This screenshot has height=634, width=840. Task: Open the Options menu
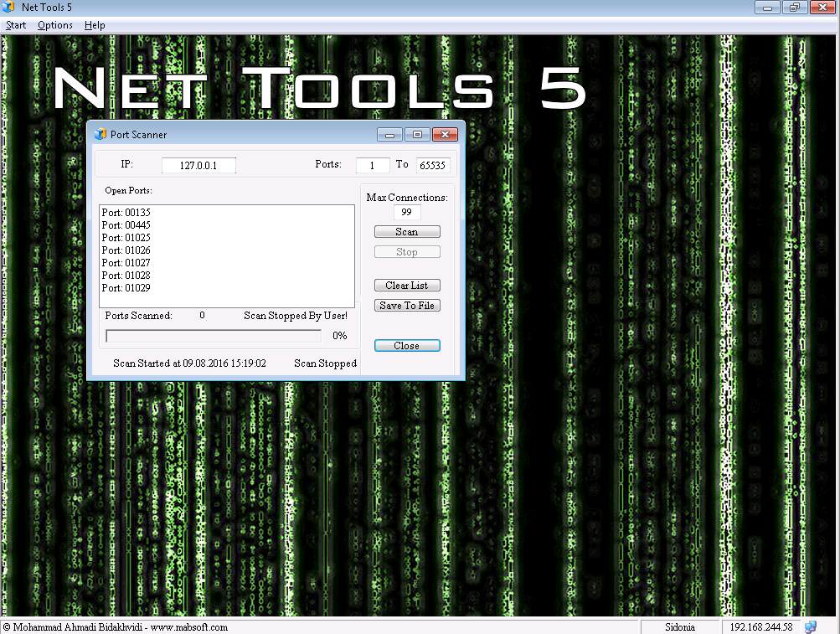(x=55, y=25)
